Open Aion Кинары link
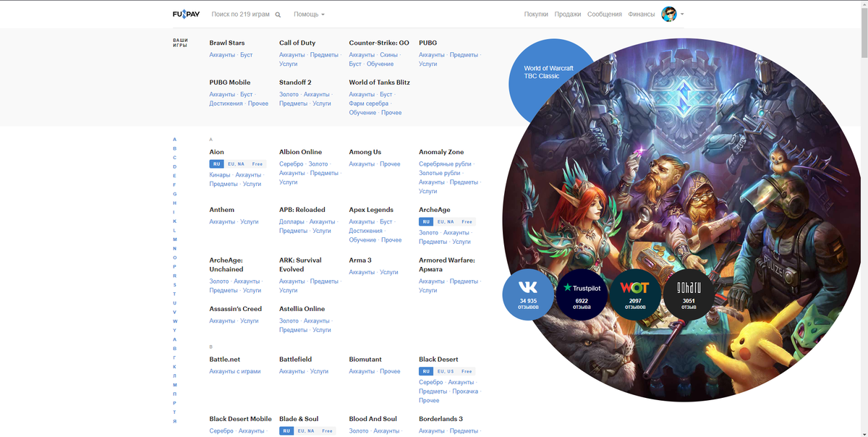The image size is (868, 437). pyautogui.click(x=220, y=175)
